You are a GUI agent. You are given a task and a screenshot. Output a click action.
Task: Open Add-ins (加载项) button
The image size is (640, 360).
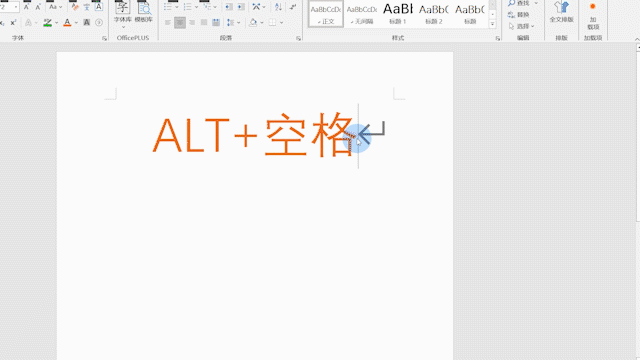pos(593,16)
